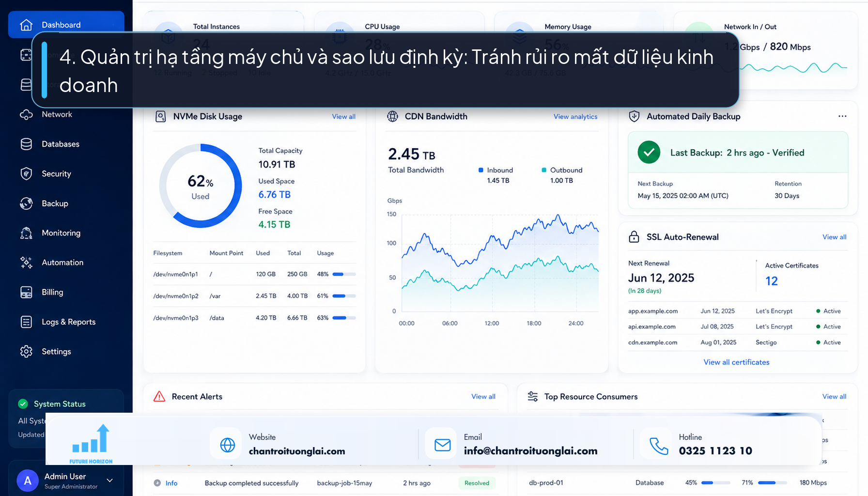Click View all in Top Resource Consumers

click(834, 397)
